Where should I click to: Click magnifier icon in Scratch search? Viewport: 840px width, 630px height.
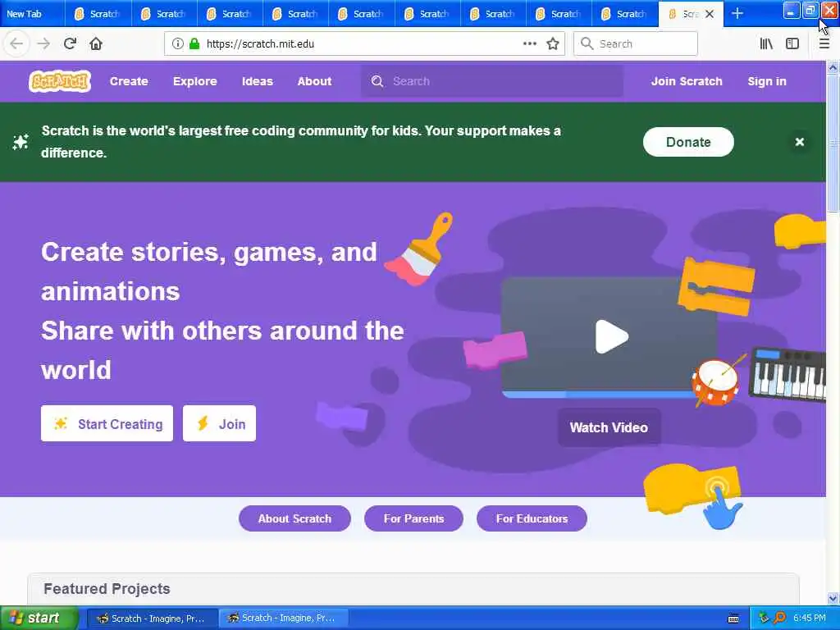coord(377,81)
